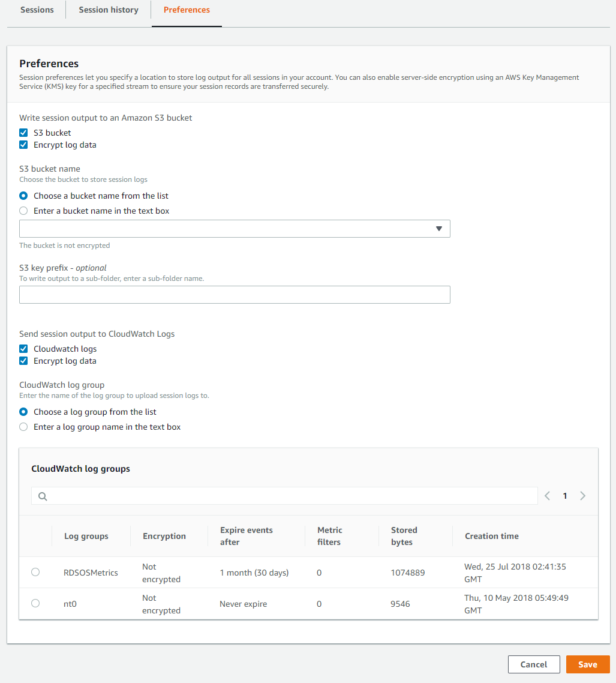The height and width of the screenshot is (683, 616).
Task: Cancel the preference changes
Action: click(x=534, y=664)
